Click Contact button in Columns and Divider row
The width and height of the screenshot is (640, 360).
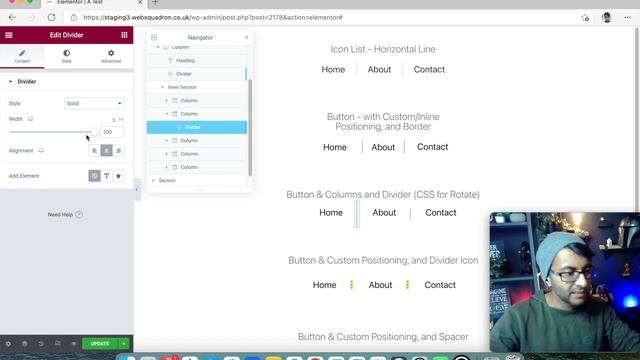pos(441,213)
